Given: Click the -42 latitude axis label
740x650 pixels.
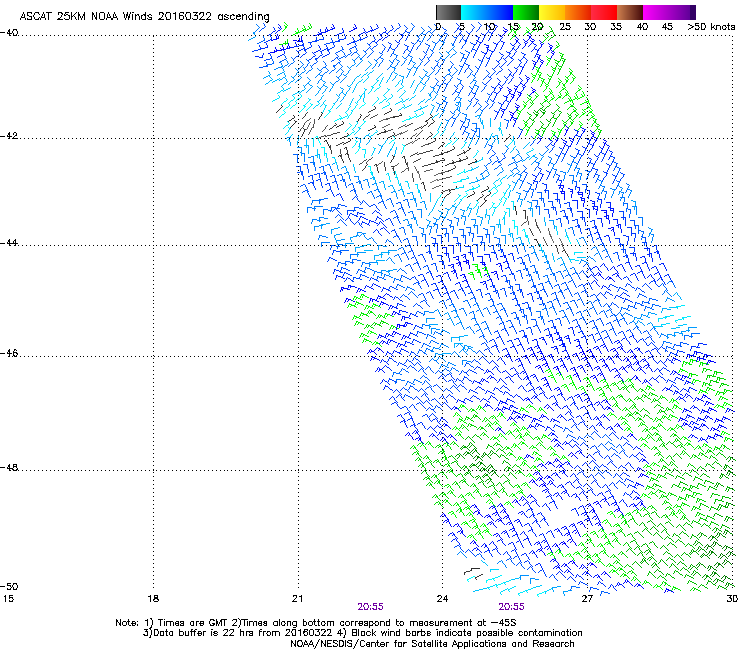Looking at the screenshot, I should pos(9,136).
